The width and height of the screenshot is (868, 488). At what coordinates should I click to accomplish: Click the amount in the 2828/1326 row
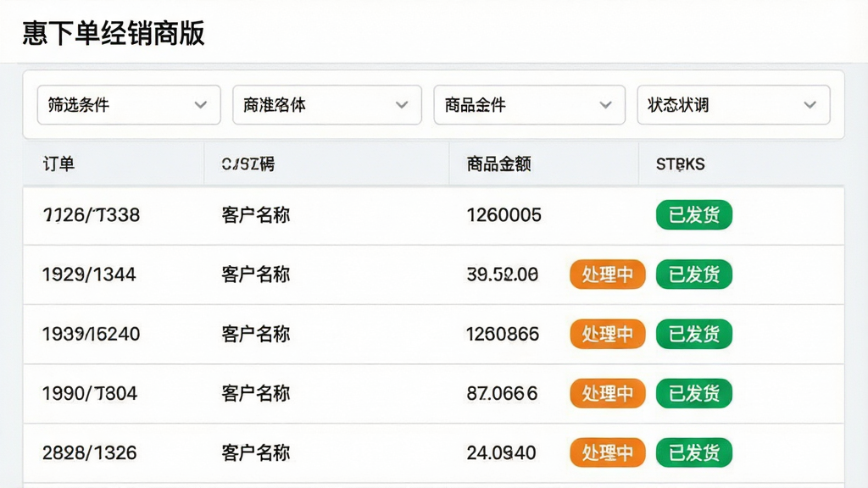coord(501,453)
